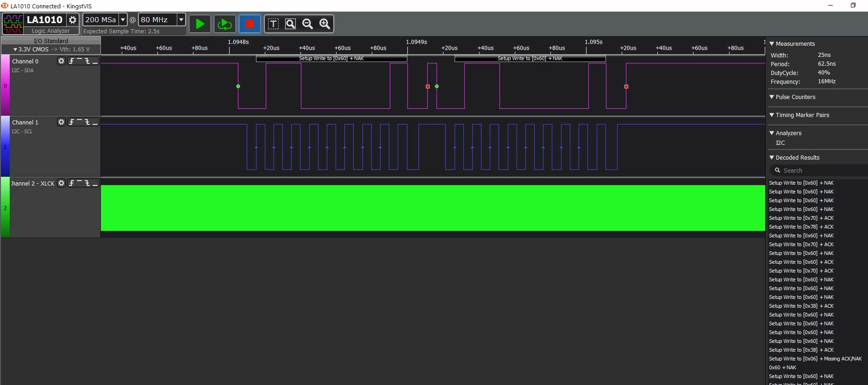
Task: Select the second decoded frame bubble on waveform
Action: [530, 59]
